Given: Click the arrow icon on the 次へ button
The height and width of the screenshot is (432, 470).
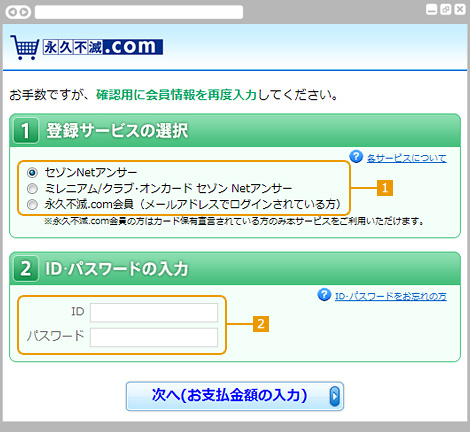Looking at the screenshot, I should click(x=334, y=396).
